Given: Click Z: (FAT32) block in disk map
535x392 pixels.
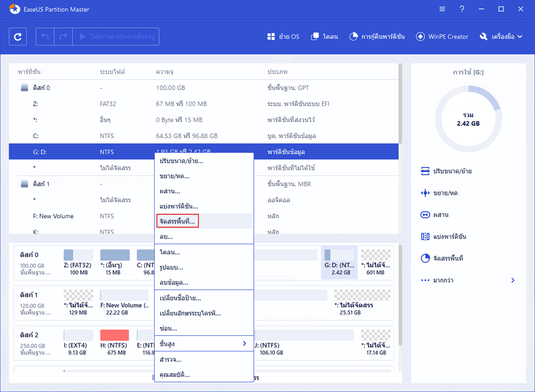Looking at the screenshot, I should click(78, 262).
